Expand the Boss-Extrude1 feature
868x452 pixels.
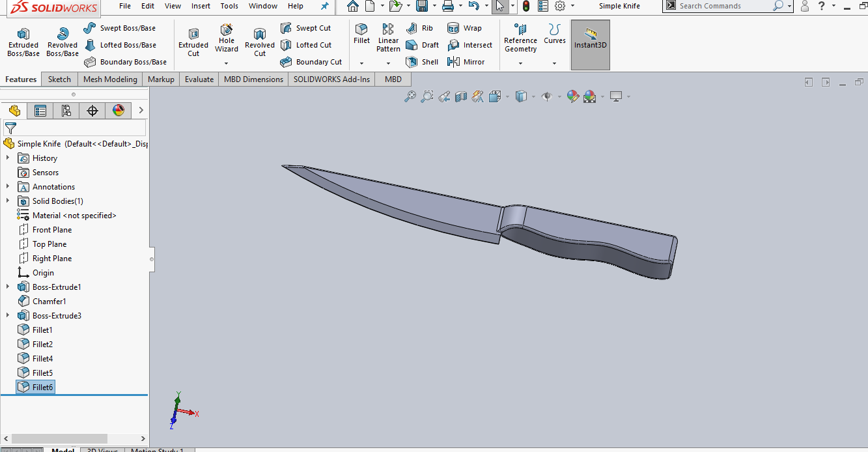(x=7, y=287)
